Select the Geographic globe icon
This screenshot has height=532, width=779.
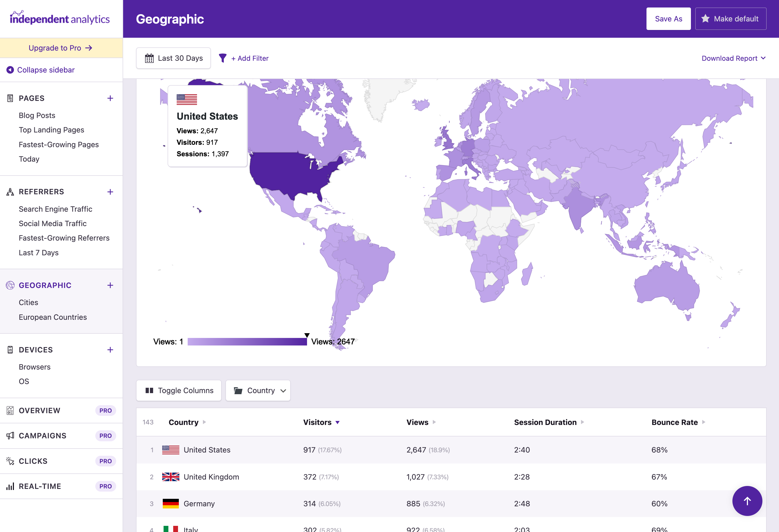point(10,285)
